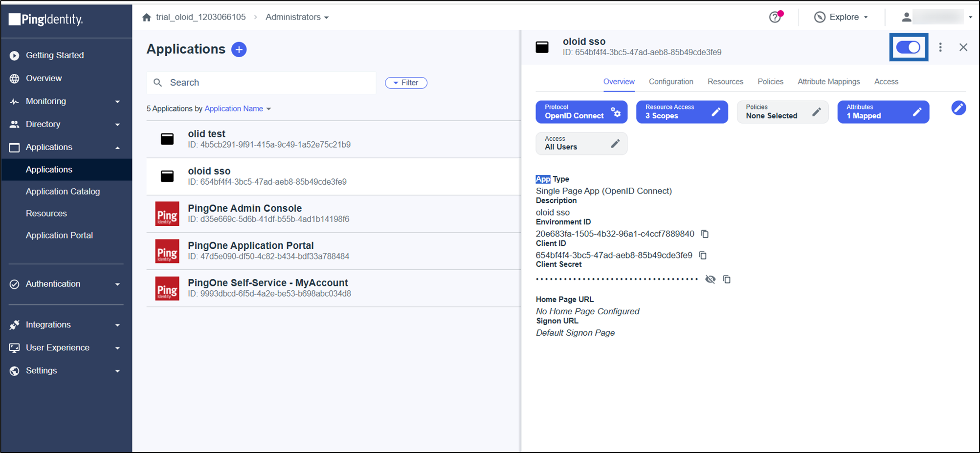This screenshot has height=453, width=980.
Task: Open Getting Started page
Action: (55, 55)
